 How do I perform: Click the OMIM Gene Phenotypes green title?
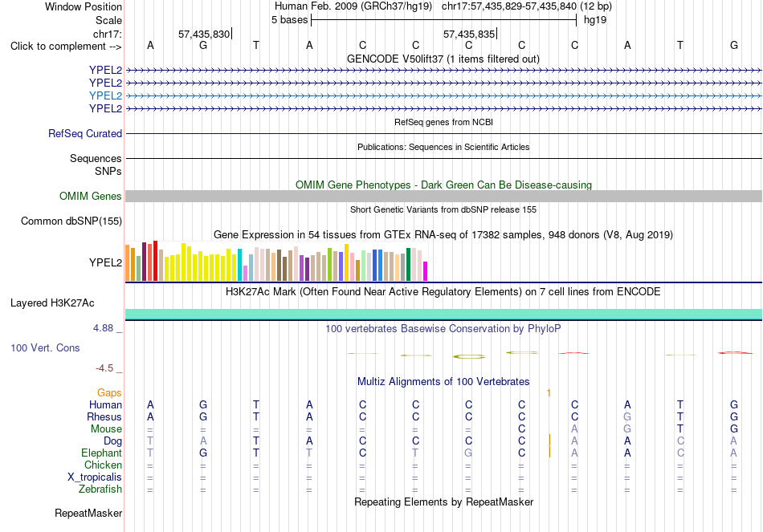point(444,185)
